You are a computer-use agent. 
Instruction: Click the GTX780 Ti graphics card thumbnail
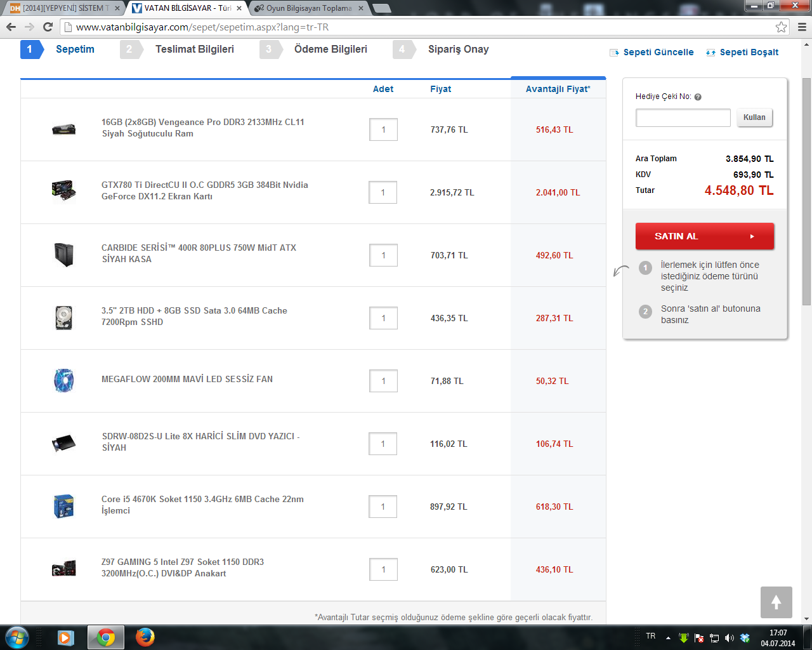[x=63, y=190]
